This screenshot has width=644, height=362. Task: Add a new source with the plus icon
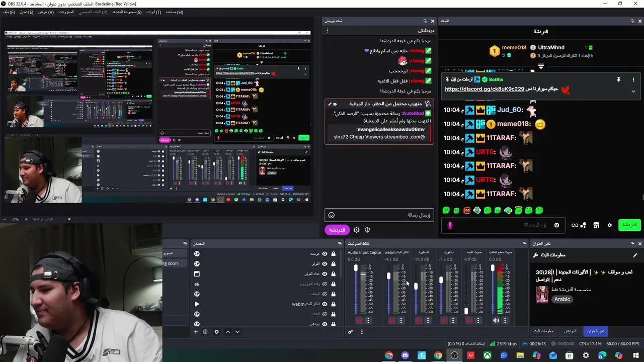196,332
